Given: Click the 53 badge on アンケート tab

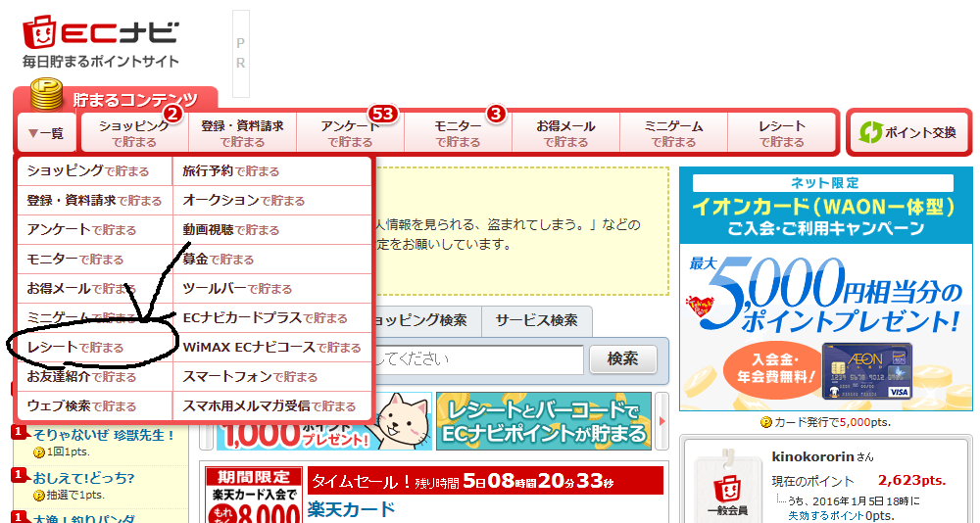Looking at the screenshot, I should pos(382,113).
